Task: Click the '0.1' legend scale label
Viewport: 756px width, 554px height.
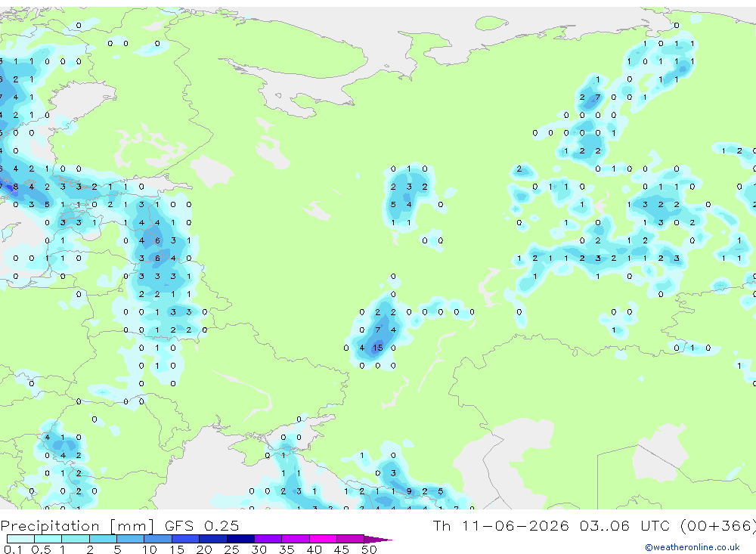Action: point(13,549)
